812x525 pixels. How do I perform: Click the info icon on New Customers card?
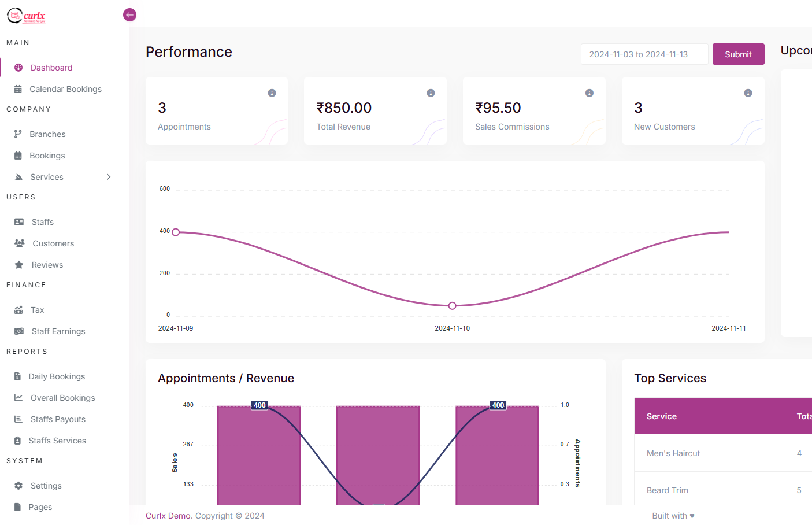(748, 93)
